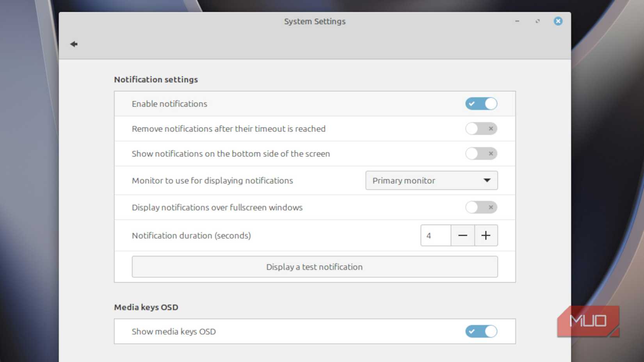Disable the Enable notifications switch
The width and height of the screenshot is (644, 362).
point(481,104)
